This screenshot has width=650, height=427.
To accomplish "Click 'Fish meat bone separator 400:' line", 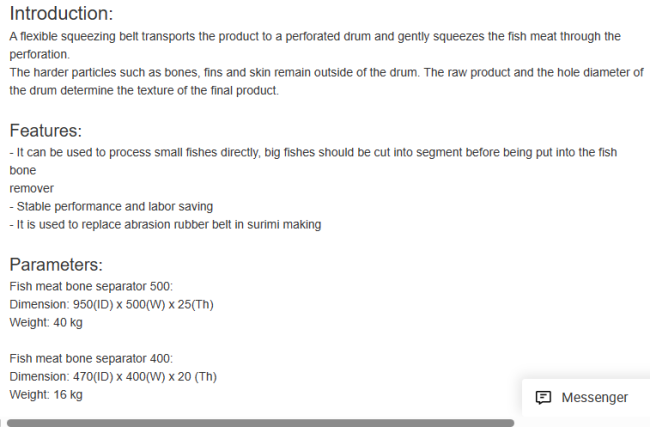I will coord(91,359).
